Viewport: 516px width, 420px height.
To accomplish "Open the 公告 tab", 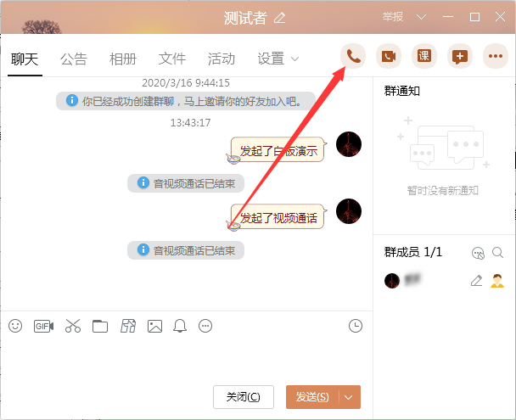I will pyautogui.click(x=74, y=59).
